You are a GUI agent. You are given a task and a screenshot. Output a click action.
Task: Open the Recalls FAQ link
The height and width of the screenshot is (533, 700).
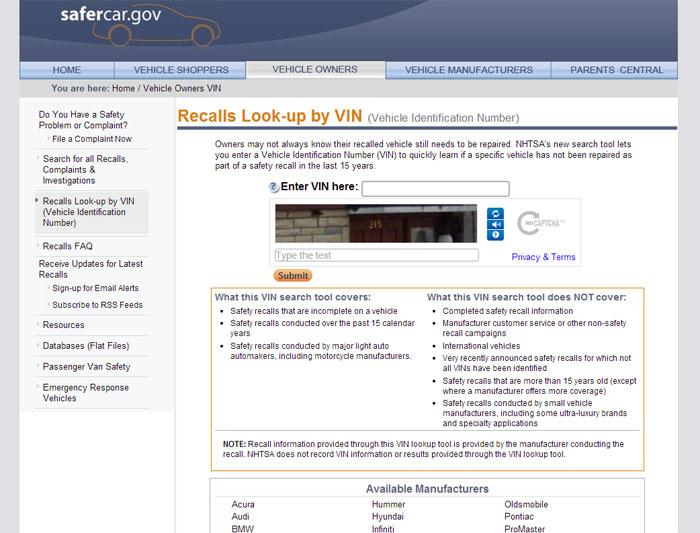point(67,246)
